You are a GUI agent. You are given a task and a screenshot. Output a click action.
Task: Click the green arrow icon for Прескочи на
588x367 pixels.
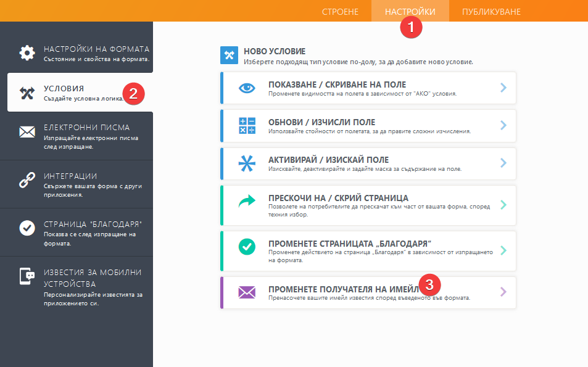coord(247,202)
